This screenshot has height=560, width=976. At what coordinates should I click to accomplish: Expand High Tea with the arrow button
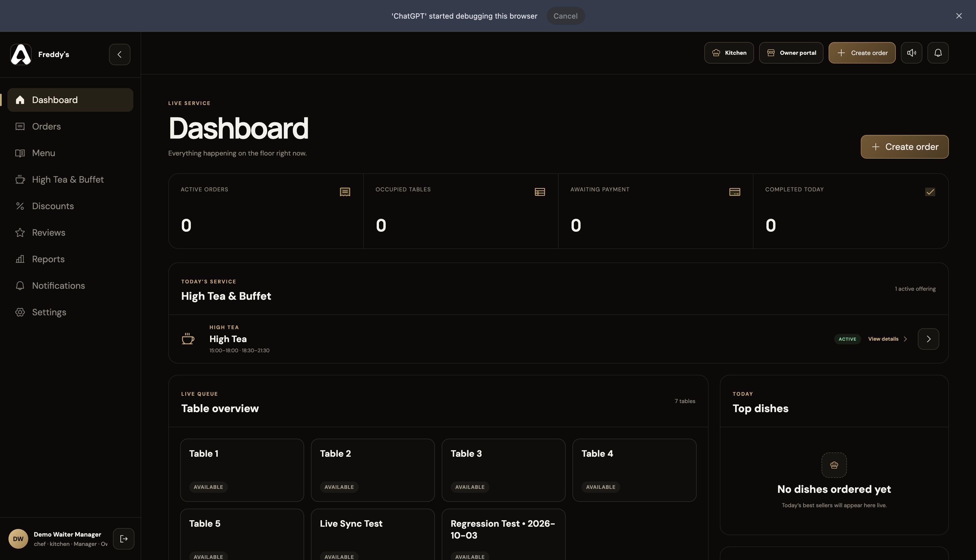click(928, 339)
